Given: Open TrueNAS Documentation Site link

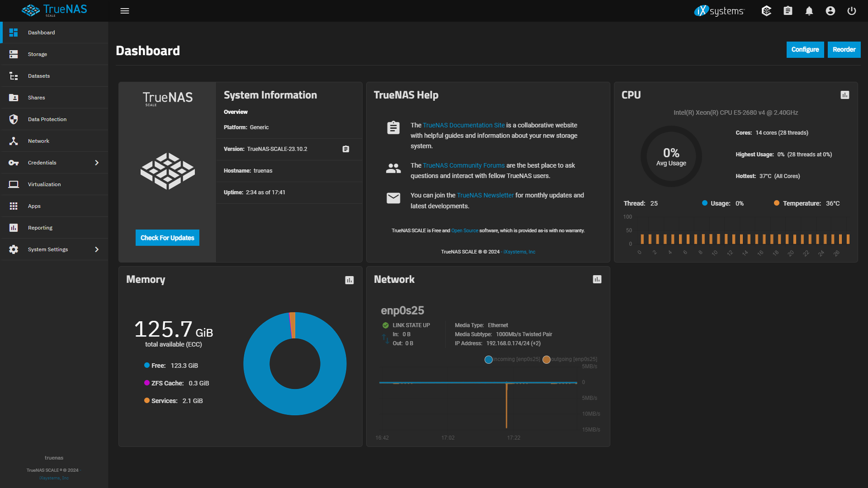Looking at the screenshot, I should (x=464, y=125).
